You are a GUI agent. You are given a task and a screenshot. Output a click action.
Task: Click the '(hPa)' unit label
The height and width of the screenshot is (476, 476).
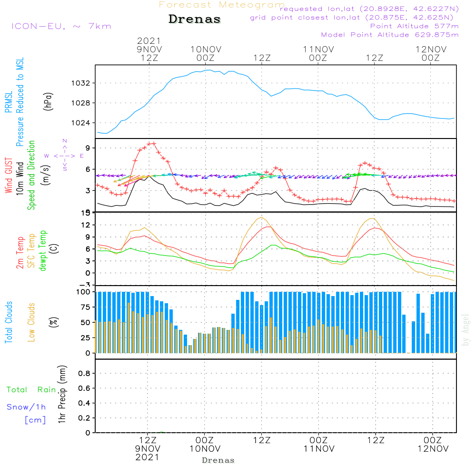click(x=48, y=101)
